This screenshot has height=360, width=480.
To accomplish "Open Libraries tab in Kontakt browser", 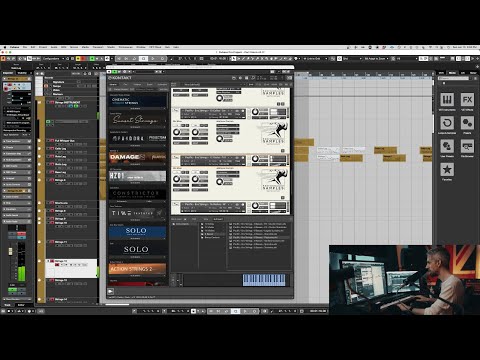I will pos(113,84).
